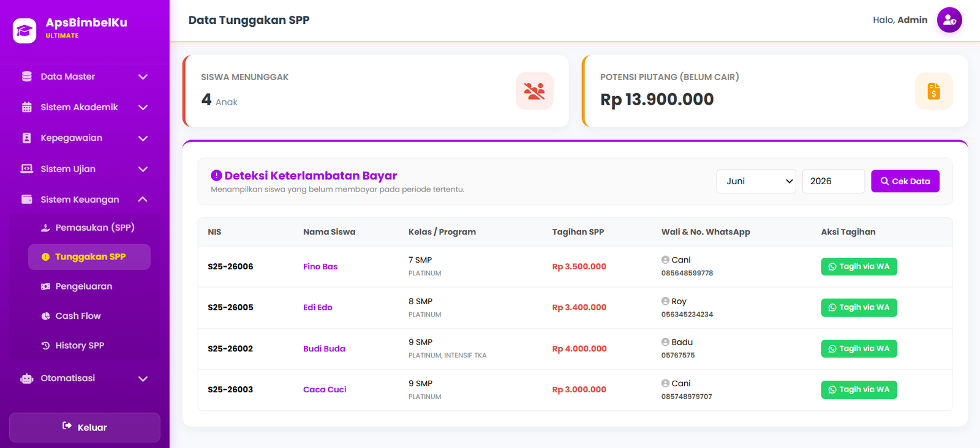
Task: Expand the Sistem Ujian chevron
Action: coord(143,169)
